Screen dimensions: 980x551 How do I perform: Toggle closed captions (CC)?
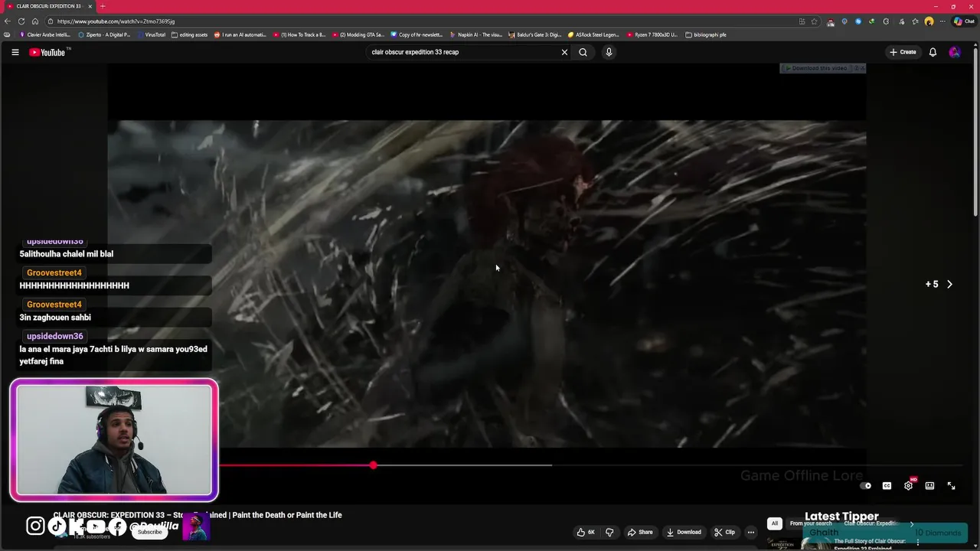(887, 486)
